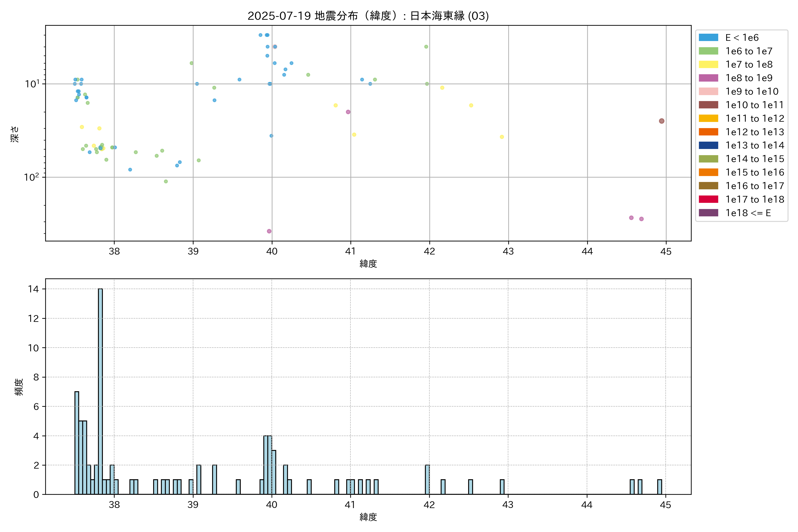Click the green 1e6 to 1e7 swatch
Viewport: 798px width, 532px height.
coord(708,51)
